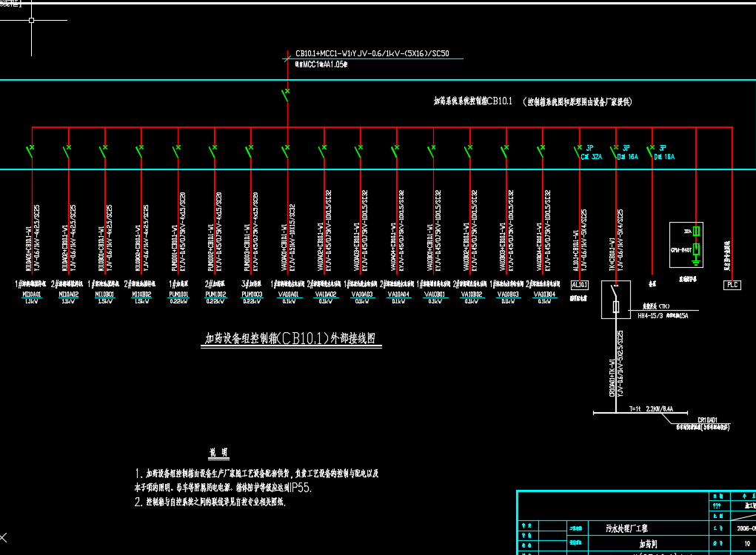Click the breaker symbol above MI10A01 feeder
This screenshot has width=756, height=555.
coord(30,151)
